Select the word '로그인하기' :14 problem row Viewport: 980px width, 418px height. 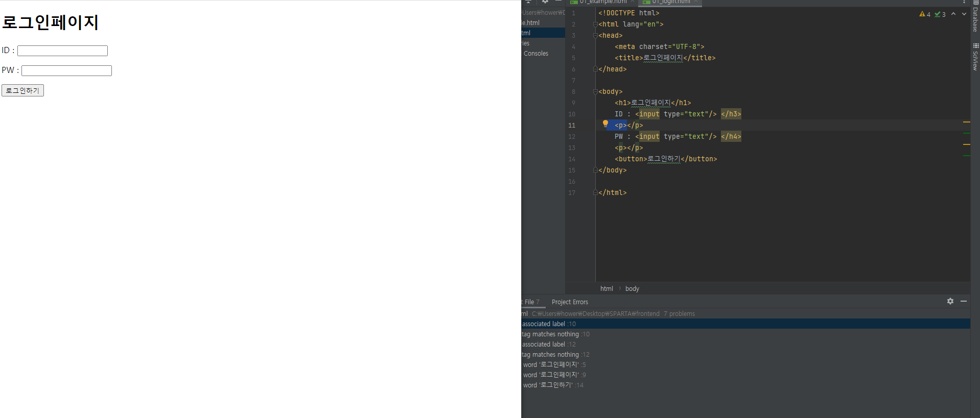click(x=745, y=385)
